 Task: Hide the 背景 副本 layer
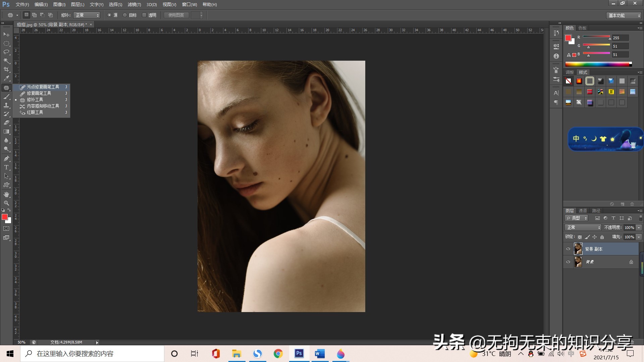568,249
